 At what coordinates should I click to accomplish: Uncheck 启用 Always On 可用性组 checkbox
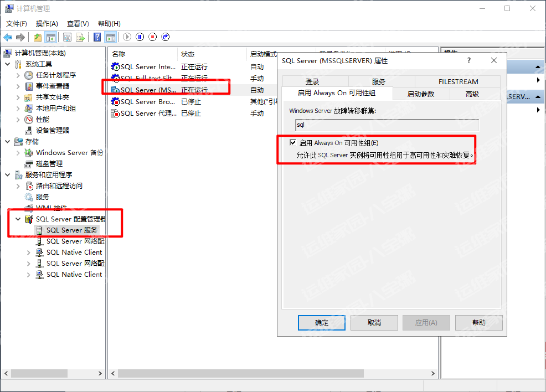coord(293,143)
